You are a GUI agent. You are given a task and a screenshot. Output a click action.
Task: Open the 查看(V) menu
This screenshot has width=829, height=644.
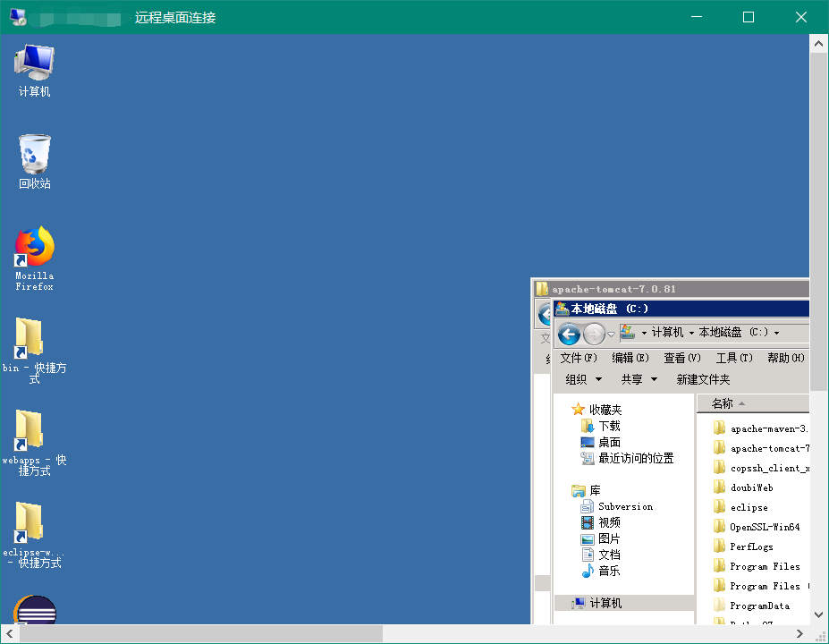[x=681, y=358]
